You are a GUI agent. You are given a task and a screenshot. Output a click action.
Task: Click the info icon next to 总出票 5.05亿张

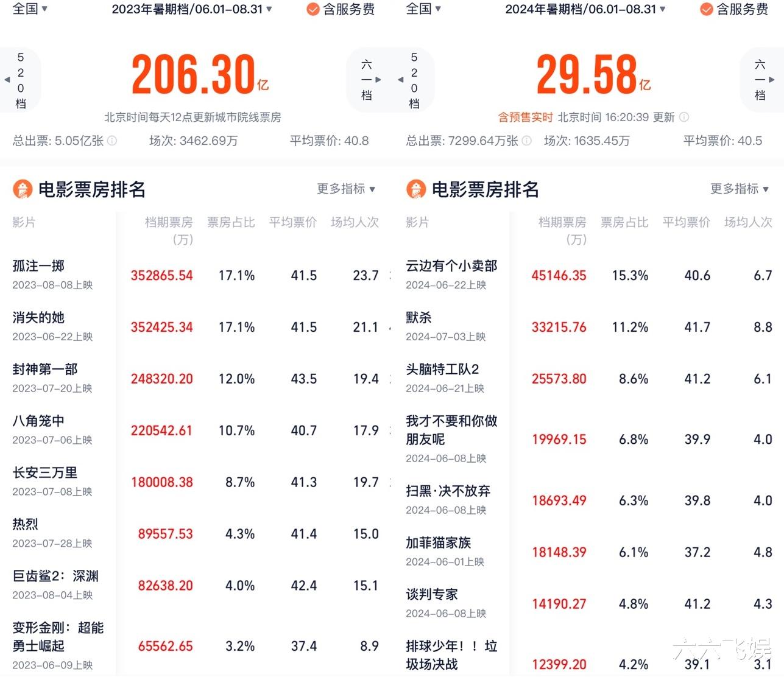pyautogui.click(x=112, y=141)
